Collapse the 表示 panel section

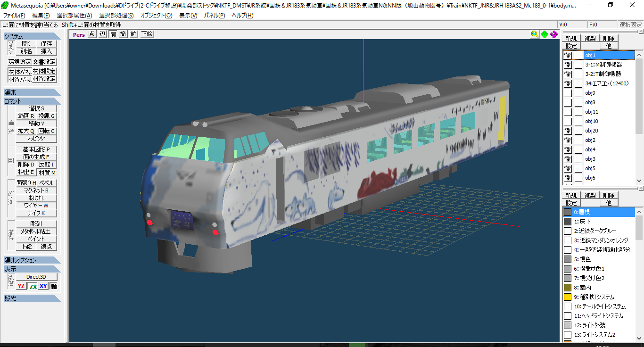[32, 269]
